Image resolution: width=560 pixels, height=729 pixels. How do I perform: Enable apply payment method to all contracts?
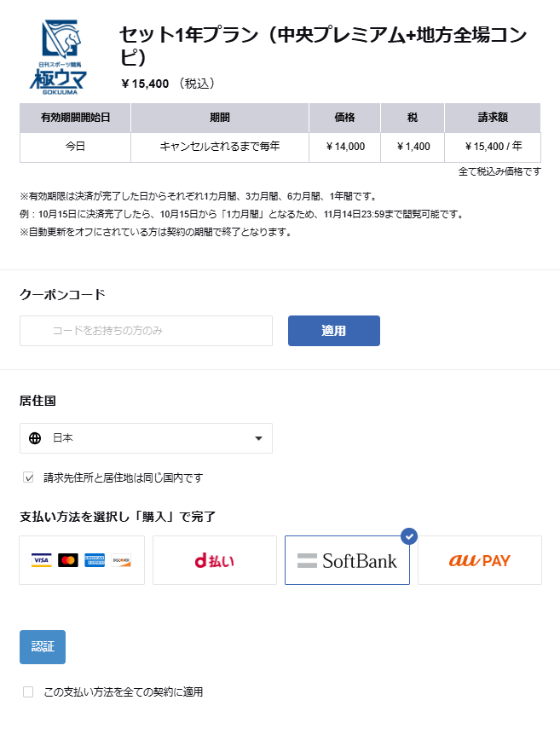(x=28, y=691)
